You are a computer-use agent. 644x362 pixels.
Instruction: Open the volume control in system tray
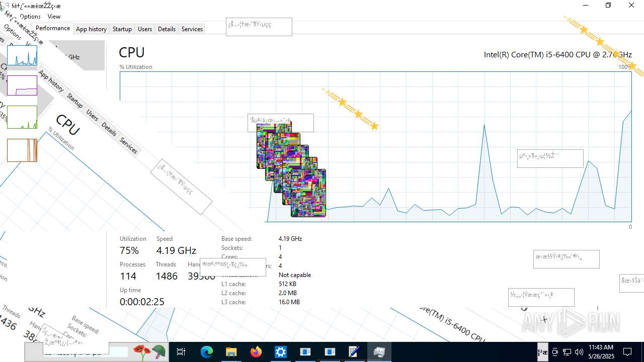579,352
